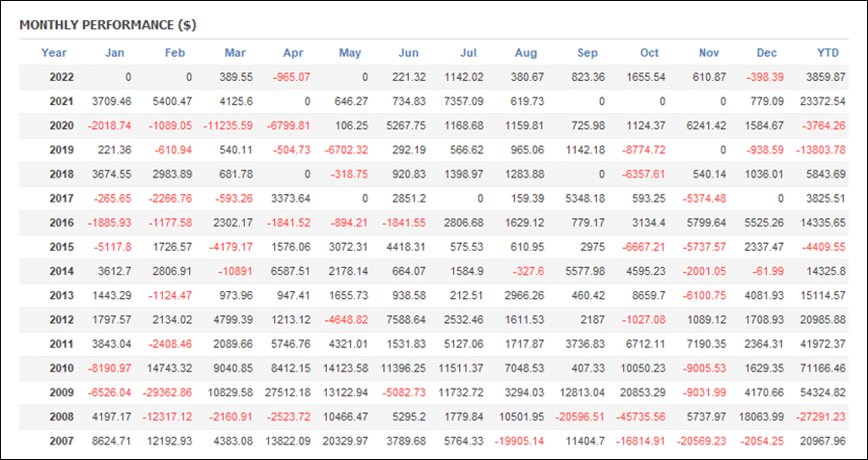Click the Jan column header
This screenshot has width=868, height=460.
coord(115,53)
